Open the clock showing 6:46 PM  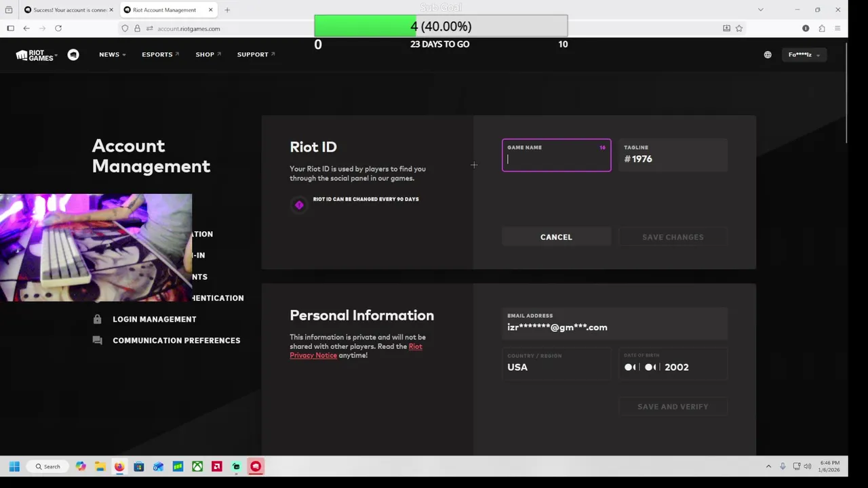pos(830,466)
